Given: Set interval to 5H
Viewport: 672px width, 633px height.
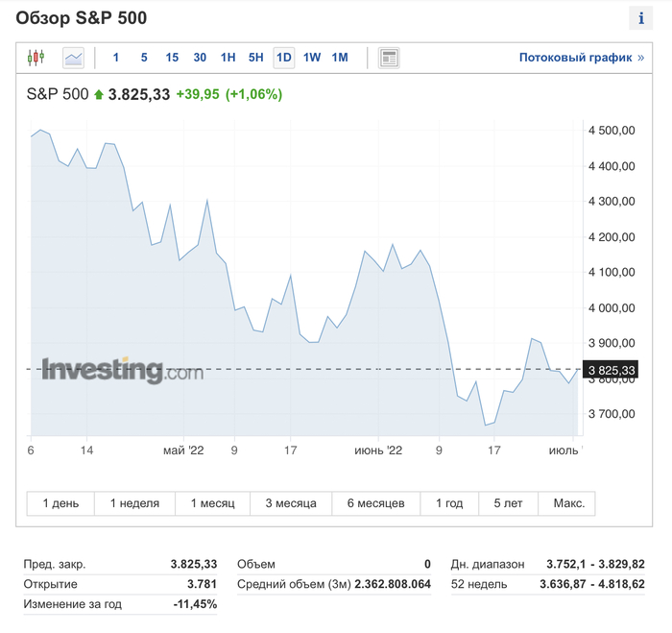Looking at the screenshot, I should 255,58.
